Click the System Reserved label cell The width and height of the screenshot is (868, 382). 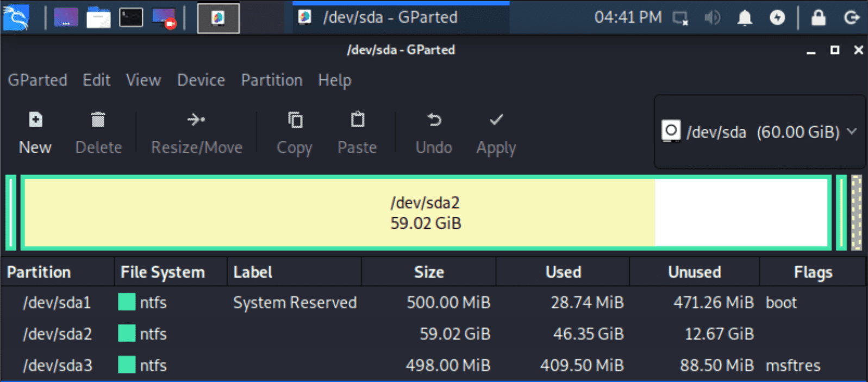(295, 303)
